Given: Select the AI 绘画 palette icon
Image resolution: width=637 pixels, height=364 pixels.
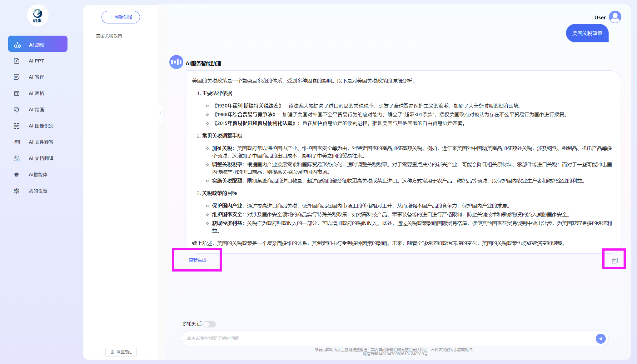Looking at the screenshot, I should tap(17, 110).
